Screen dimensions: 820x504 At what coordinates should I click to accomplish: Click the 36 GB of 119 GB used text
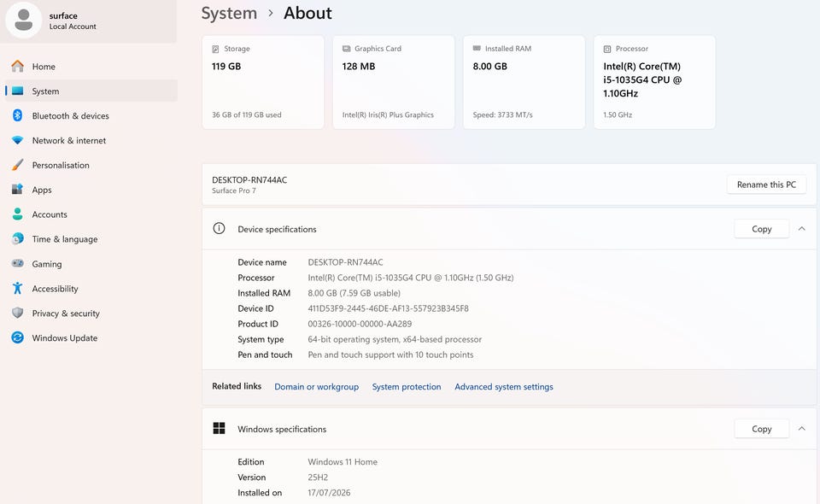(246, 115)
